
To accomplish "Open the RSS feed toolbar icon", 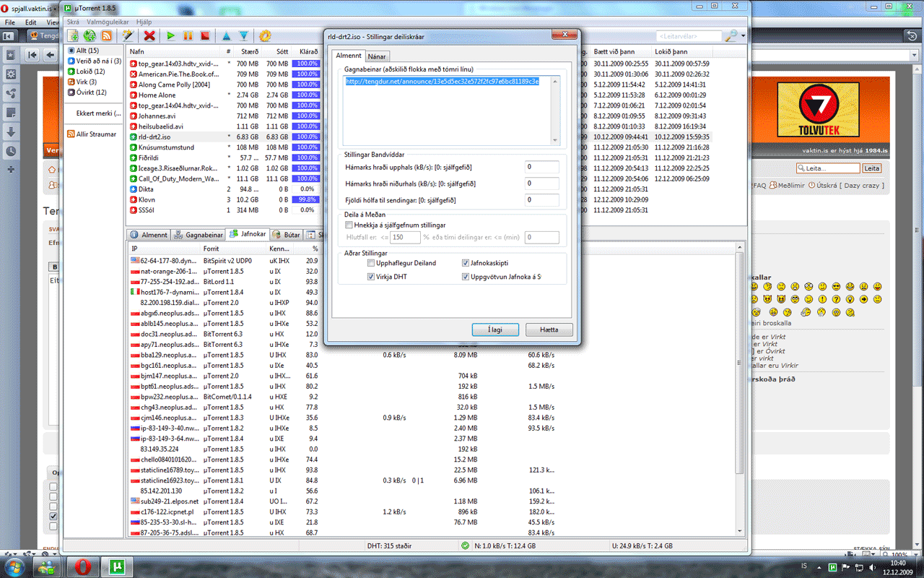I will click(107, 35).
